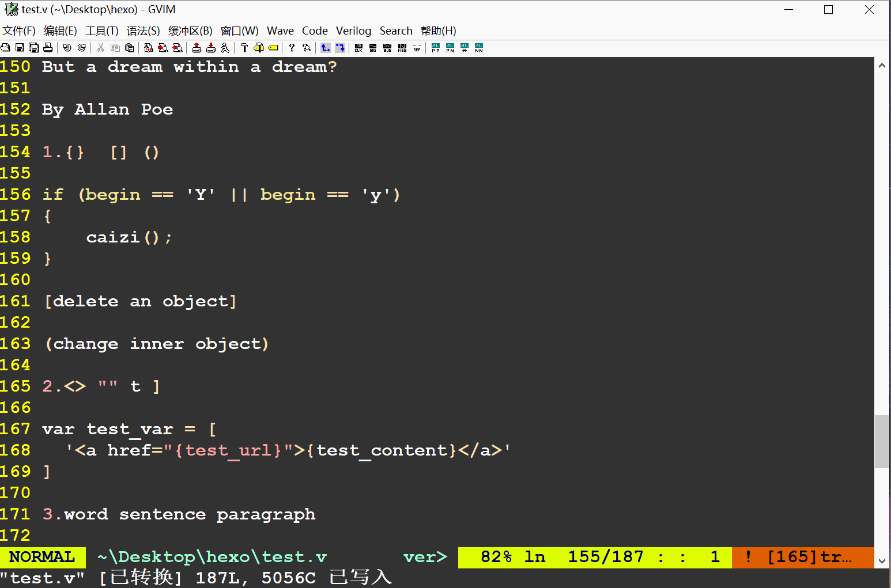Insert a BUS signal

point(387,47)
